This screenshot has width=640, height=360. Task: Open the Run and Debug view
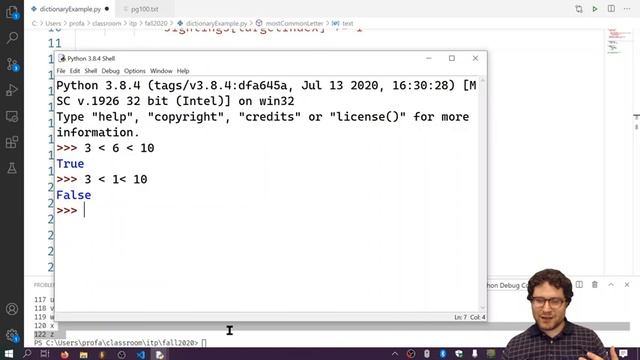[x=12, y=90]
